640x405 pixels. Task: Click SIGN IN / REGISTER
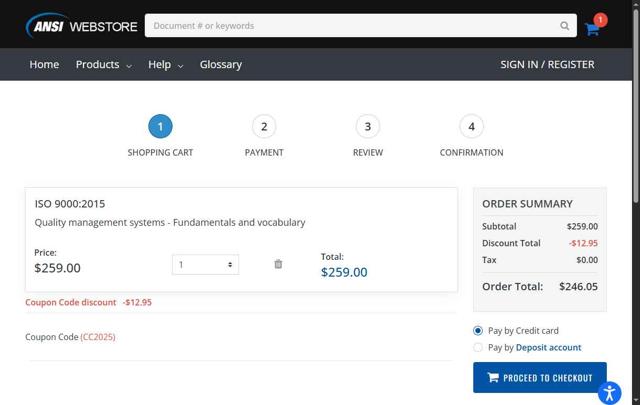pyautogui.click(x=547, y=65)
